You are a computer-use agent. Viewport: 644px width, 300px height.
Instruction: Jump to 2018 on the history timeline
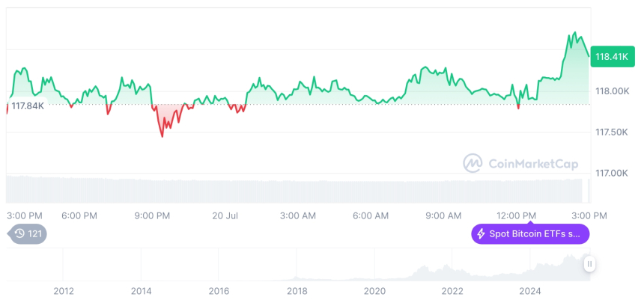(x=297, y=291)
